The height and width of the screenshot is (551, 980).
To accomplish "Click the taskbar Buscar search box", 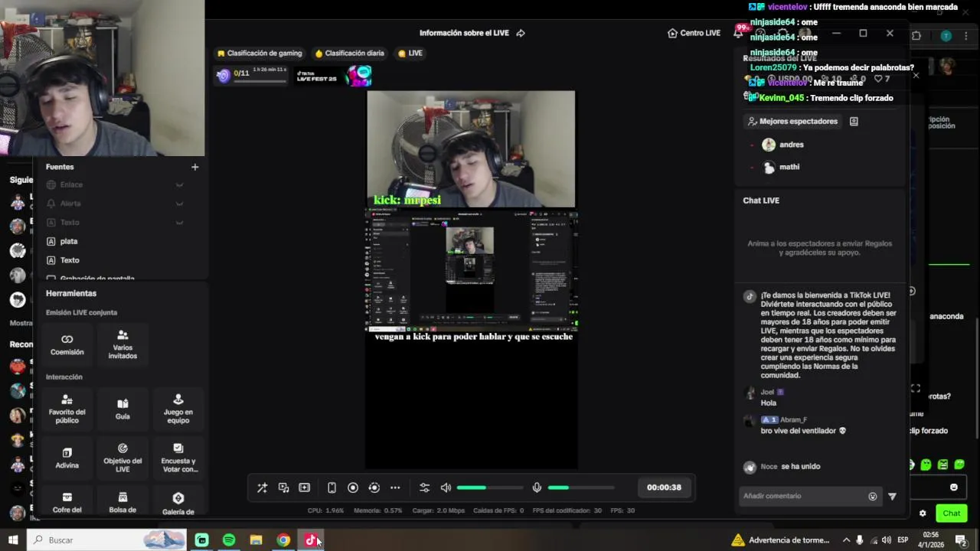I will click(x=107, y=540).
